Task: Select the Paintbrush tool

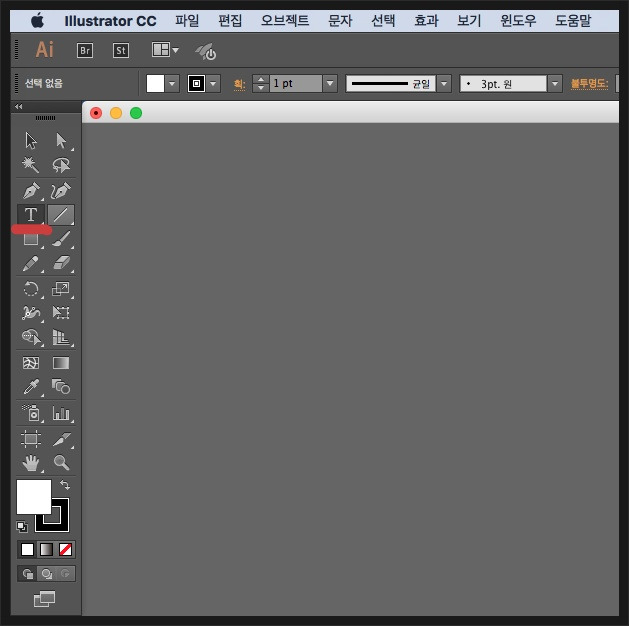Action: (x=61, y=239)
